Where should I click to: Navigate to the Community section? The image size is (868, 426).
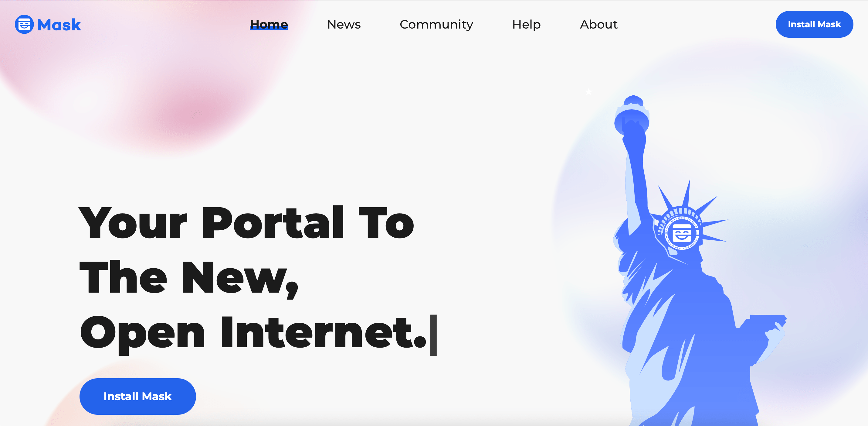tap(437, 24)
